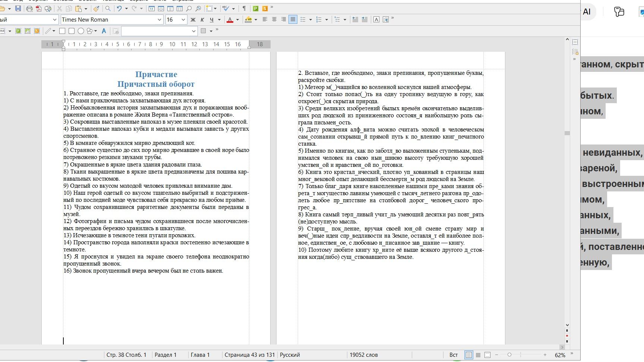Image resolution: width=644 pixels, height=362 pixels.
Task: Insert a table using the grid icon
Action: (x=203, y=31)
